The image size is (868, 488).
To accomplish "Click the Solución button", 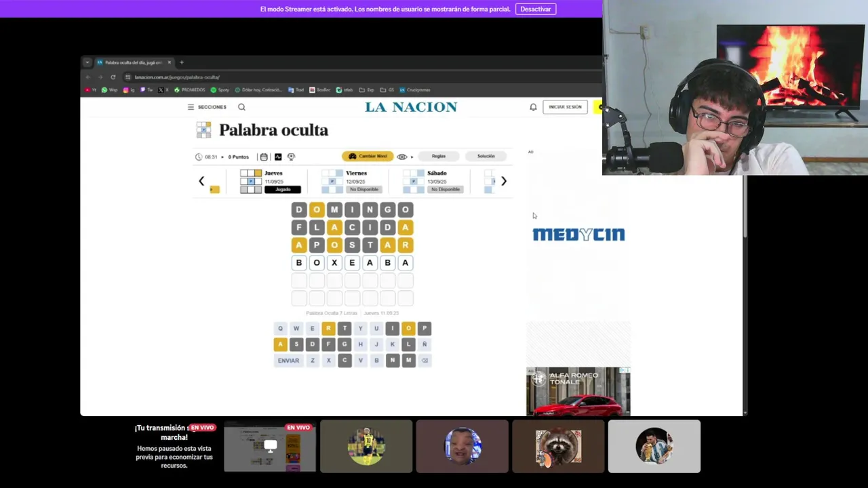I will 486,157.
